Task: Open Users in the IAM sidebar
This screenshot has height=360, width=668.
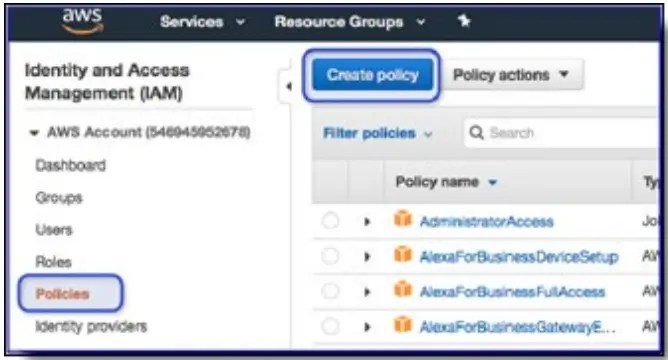Action: click(x=54, y=230)
